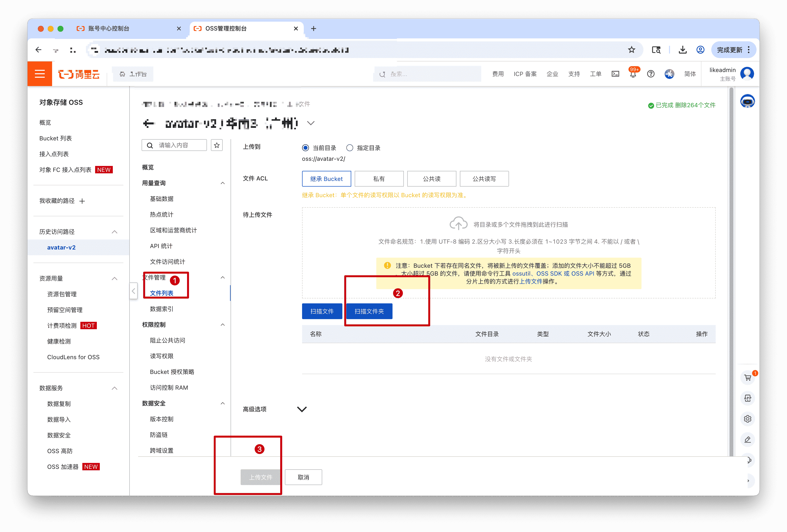
Task: Collapse the 历史访问路径 section
Action: pyautogui.click(x=115, y=232)
